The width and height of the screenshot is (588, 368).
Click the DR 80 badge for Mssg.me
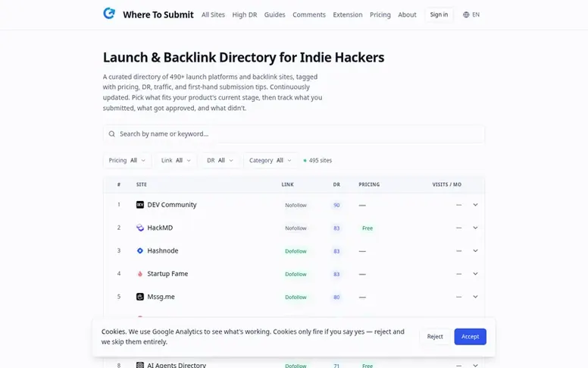[x=336, y=297]
